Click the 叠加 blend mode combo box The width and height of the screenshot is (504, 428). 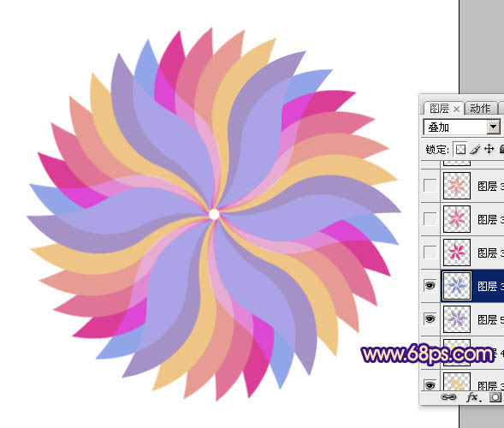461,128
